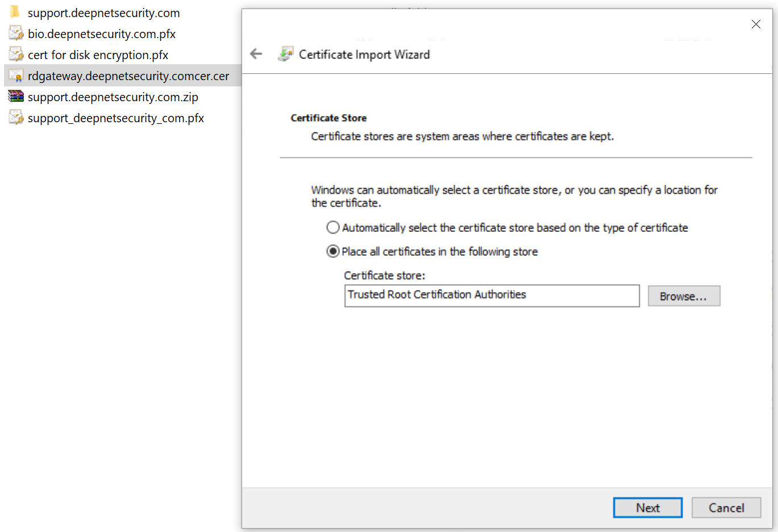
Task: Click the Certificate store text field
Action: pos(492,296)
